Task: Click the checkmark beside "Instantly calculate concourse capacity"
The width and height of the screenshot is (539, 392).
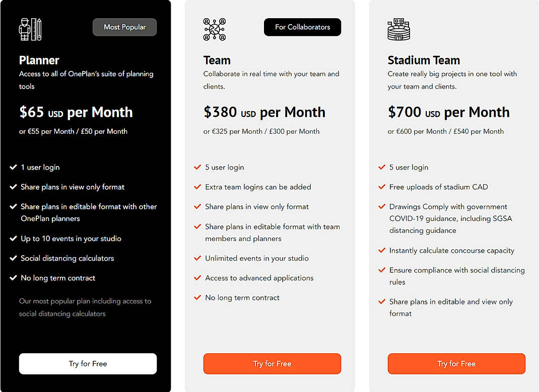Action: pyautogui.click(x=381, y=251)
